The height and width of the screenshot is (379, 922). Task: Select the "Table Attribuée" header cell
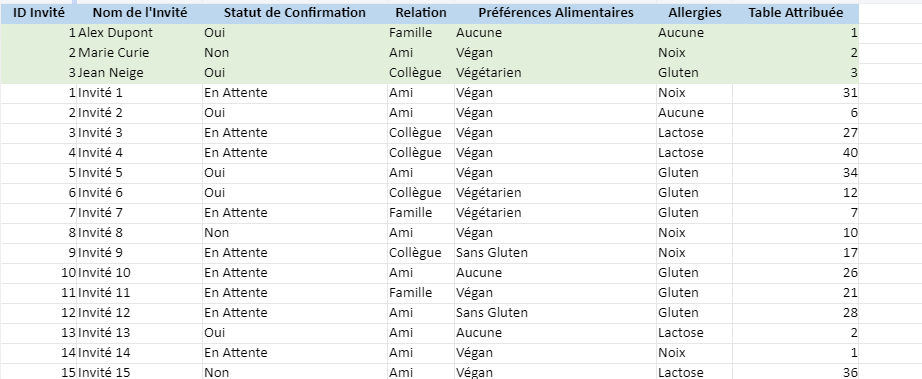pyautogui.click(x=796, y=13)
